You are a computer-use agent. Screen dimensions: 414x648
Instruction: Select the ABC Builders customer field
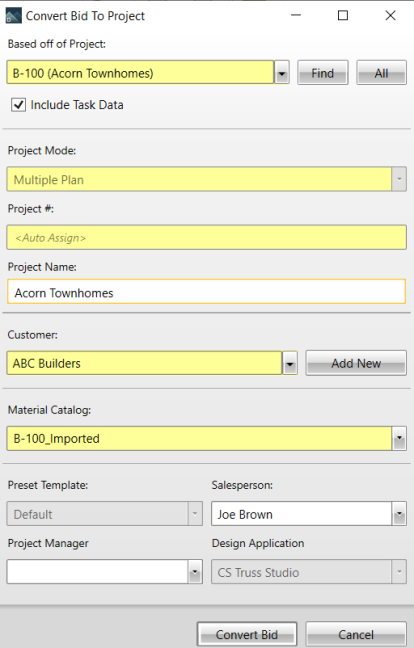coord(145,363)
